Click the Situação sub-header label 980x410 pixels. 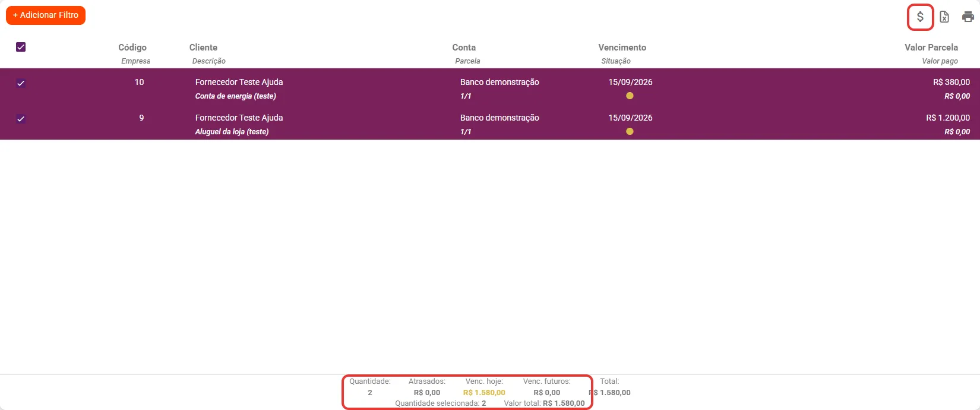(x=616, y=61)
